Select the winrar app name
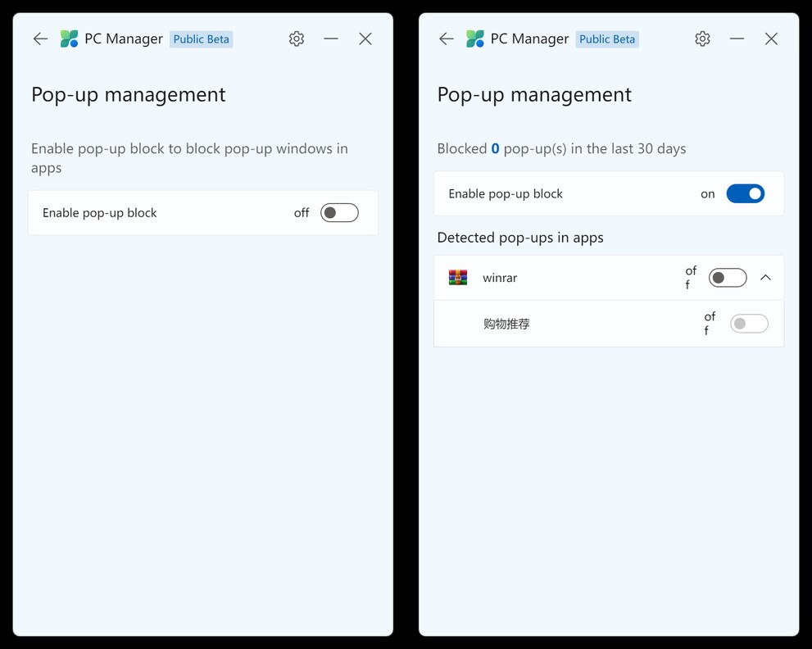 [x=500, y=278]
